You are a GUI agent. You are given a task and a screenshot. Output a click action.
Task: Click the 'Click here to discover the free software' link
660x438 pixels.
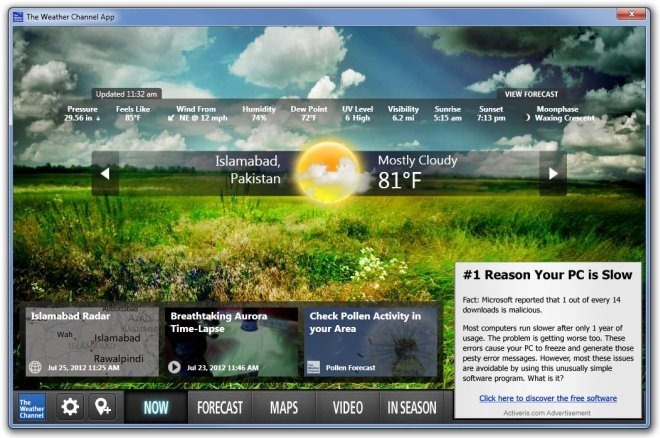(x=548, y=398)
